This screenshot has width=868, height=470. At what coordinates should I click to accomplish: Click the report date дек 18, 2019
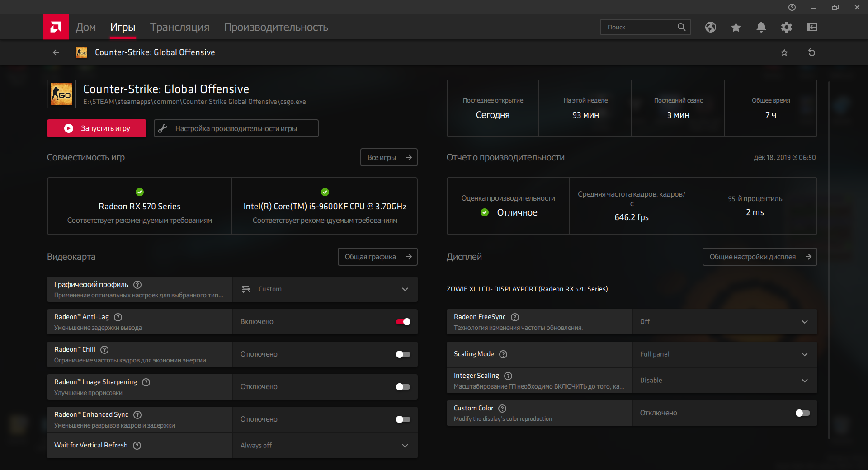[x=785, y=157]
